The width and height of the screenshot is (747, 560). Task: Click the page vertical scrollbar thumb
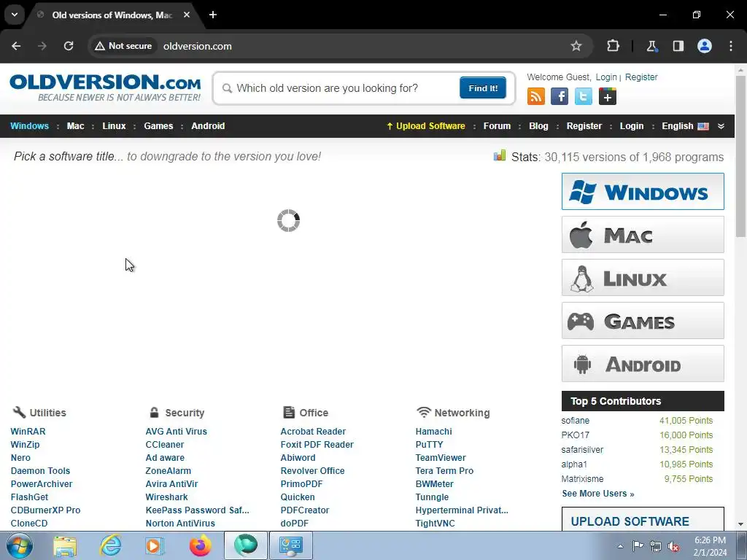tap(740, 155)
